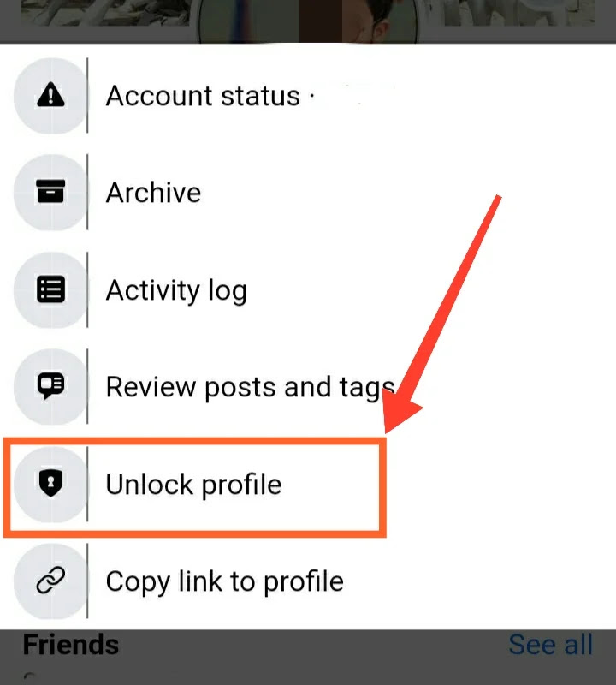Tap the cover photo left of the profile picture
Screen dimensions: 616x685
[x=104, y=13]
